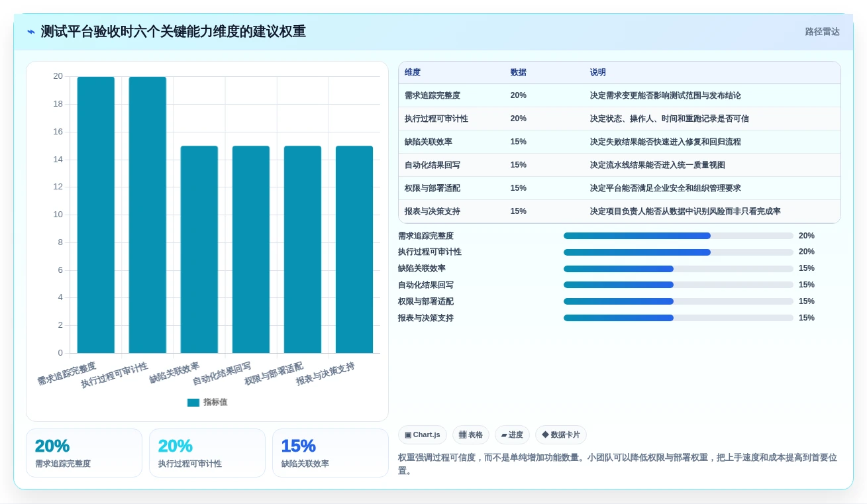Click the 需求追踪完整度 progress bar
Viewport: 867px width, 504px height.
coord(678,236)
